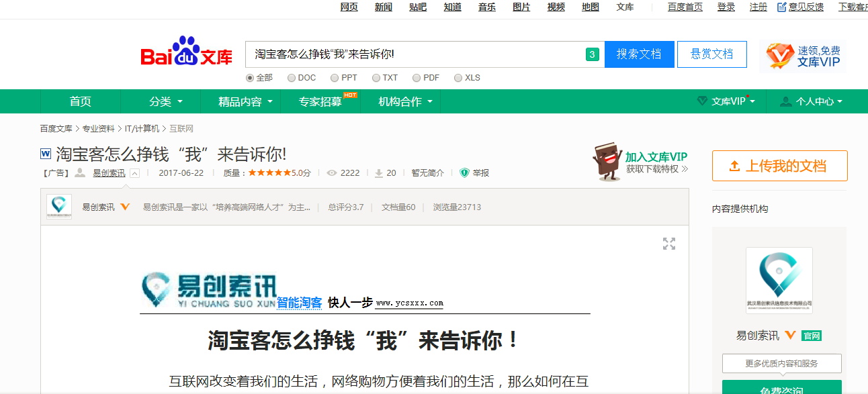Click the author avatar icon next to 易创索讯
The width and height of the screenshot is (868, 394).
(x=80, y=173)
